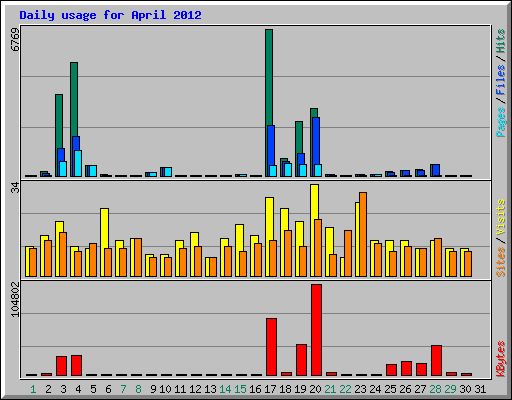
Task: Click day 23 on the date axis
Action: 360,389
